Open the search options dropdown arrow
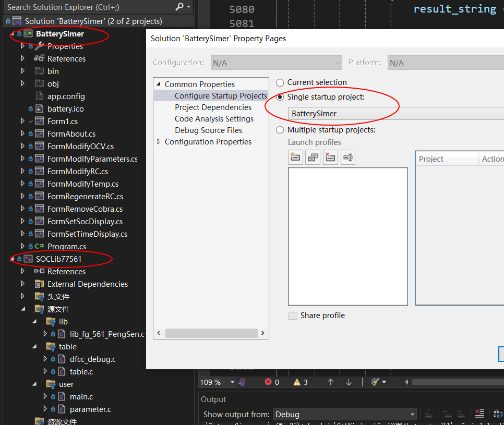The height and width of the screenshot is (425, 504). [x=189, y=7]
